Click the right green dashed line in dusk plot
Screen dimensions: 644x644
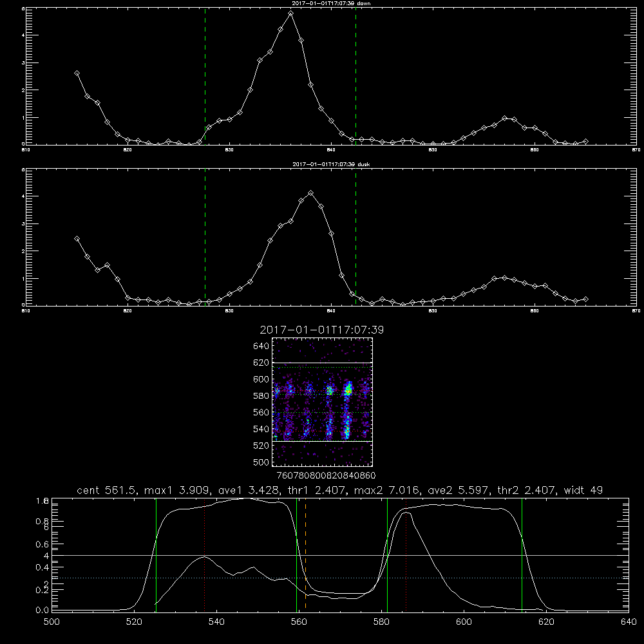[355, 237]
